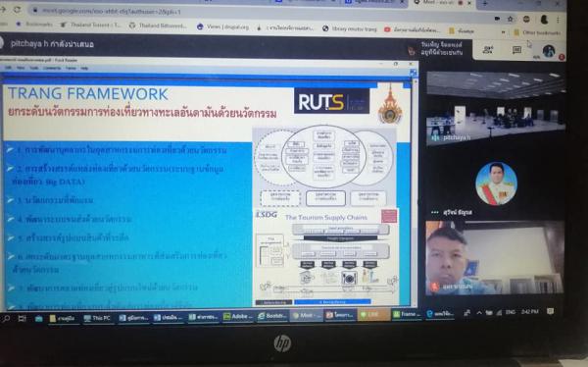The height and width of the screenshot is (367, 588).
Task: Open the Thailand Torrent bookmark
Action: point(91,26)
